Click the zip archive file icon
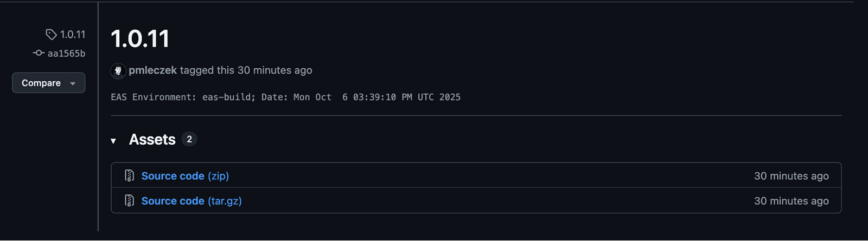The height and width of the screenshot is (241, 868). coord(129,176)
